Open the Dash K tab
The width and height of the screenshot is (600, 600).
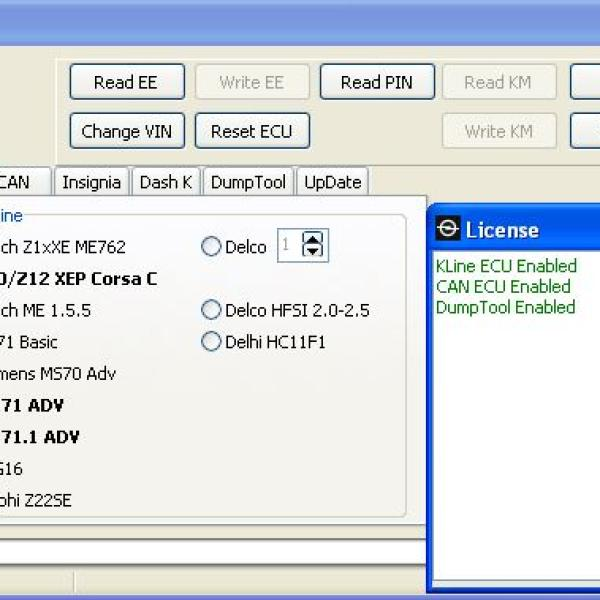coord(165,182)
